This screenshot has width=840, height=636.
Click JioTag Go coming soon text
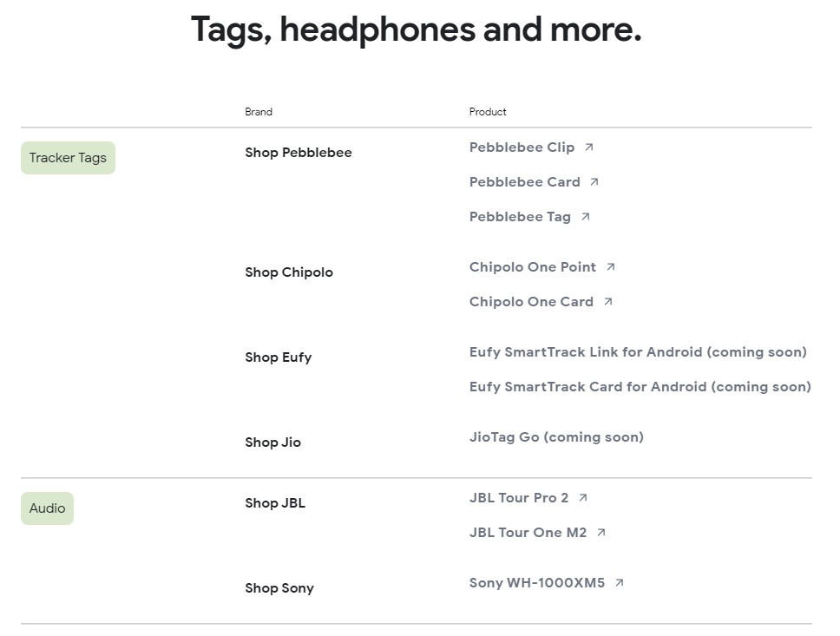tap(556, 437)
